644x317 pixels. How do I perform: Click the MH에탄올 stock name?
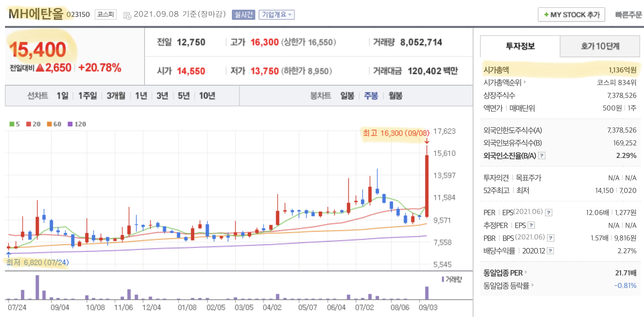[36, 14]
